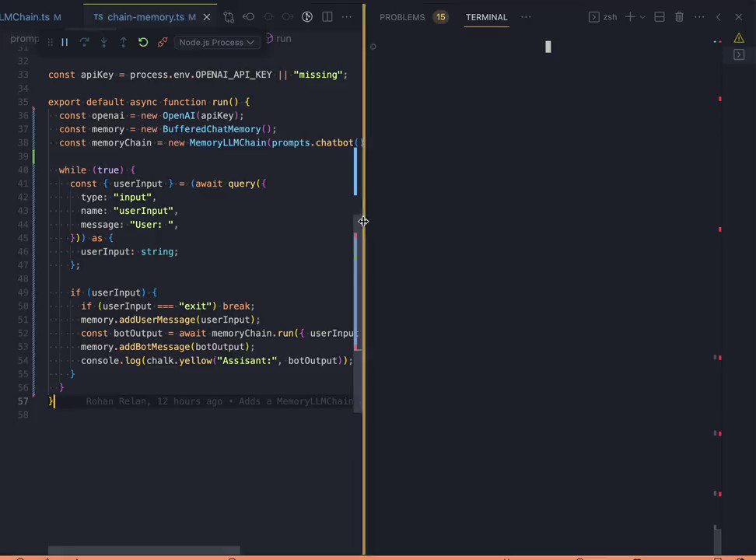Viewport: 756px width, 560px height.
Task: Click line number 41 in the gutter
Action: pyautogui.click(x=25, y=184)
